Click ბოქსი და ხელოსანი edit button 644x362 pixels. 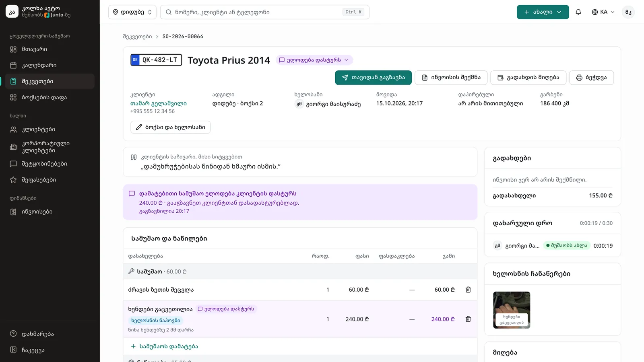(170, 127)
